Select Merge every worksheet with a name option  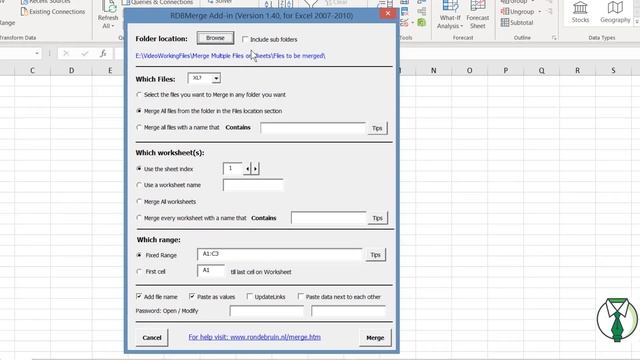139,218
